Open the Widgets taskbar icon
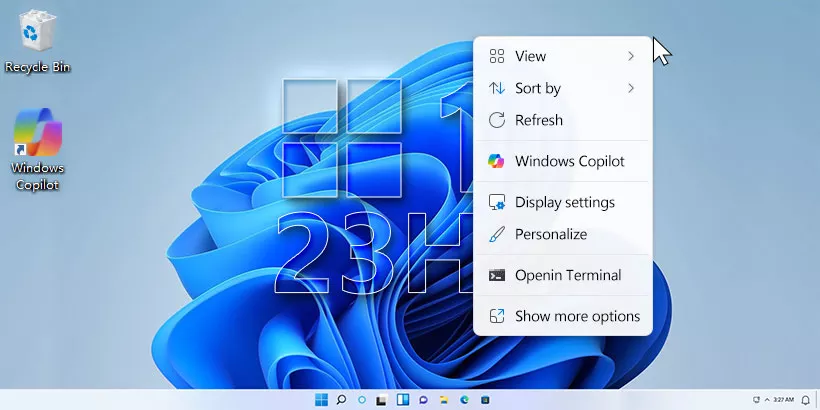The height and width of the screenshot is (410, 820). [403, 400]
